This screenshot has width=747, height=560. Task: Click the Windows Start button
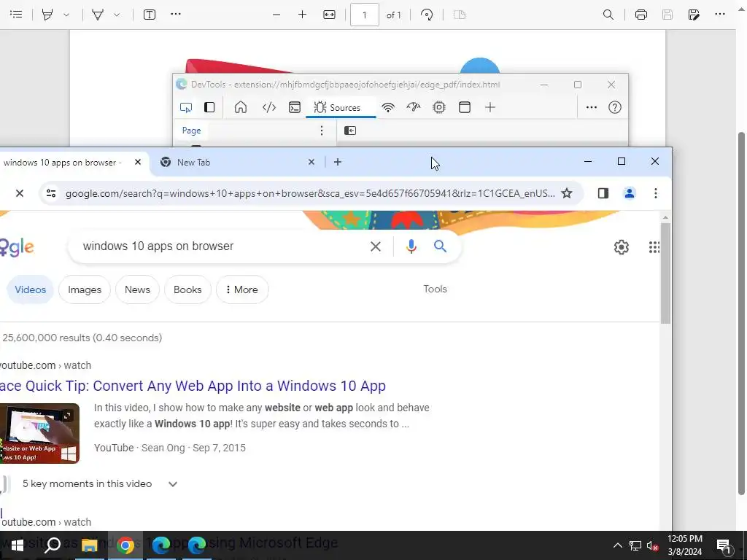(x=18, y=545)
